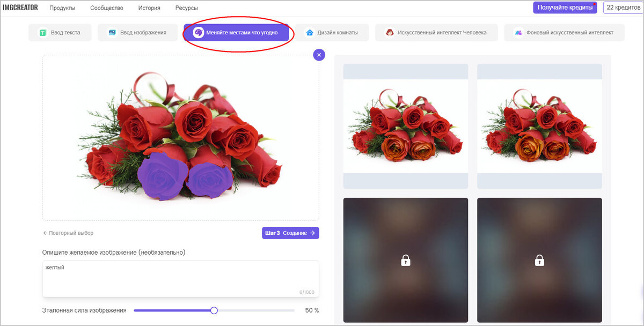Image resolution: width=644 pixels, height=326 pixels.
Task: Click the Получайте кредиты button
Action: [565, 8]
